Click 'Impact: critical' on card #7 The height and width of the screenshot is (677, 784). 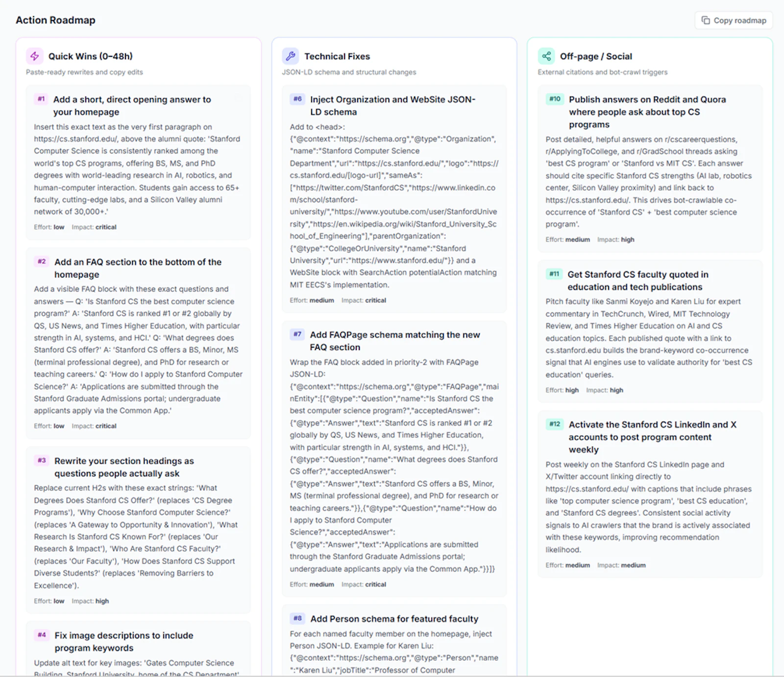point(364,584)
